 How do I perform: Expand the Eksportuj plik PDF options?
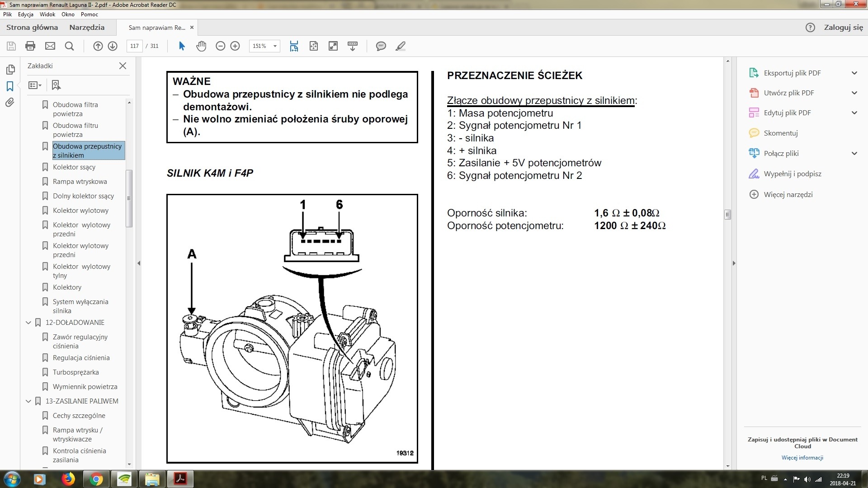[854, 73]
